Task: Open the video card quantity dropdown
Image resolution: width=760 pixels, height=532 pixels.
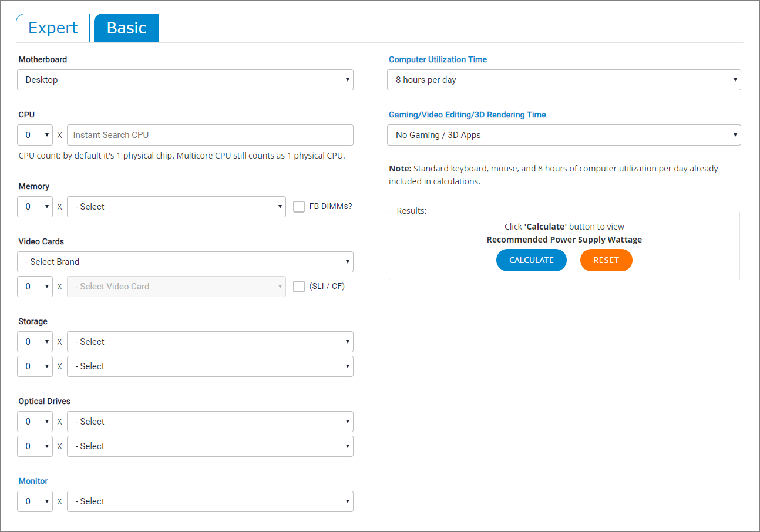Action: click(35, 287)
